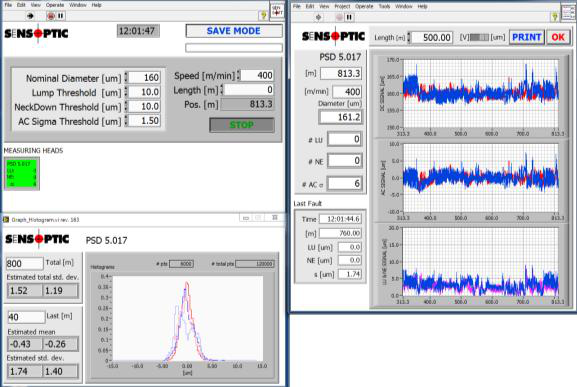Click the AC Sigma Threshold field showing 1.50
The image size is (577, 387).
(145, 121)
